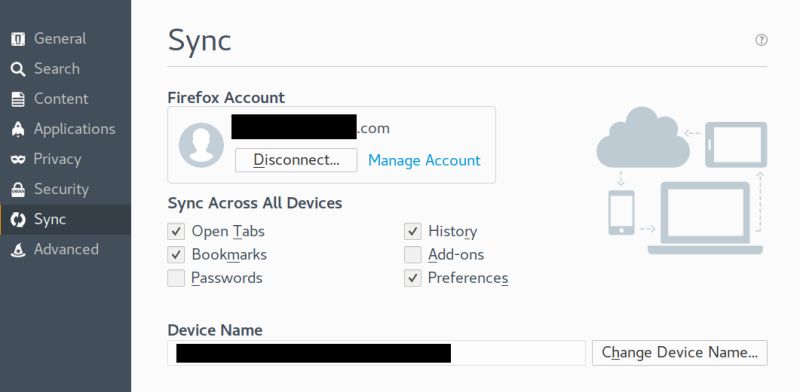Viewport: 800px width, 392px height.
Task: Switch to the Search pane
Action: coord(65,69)
